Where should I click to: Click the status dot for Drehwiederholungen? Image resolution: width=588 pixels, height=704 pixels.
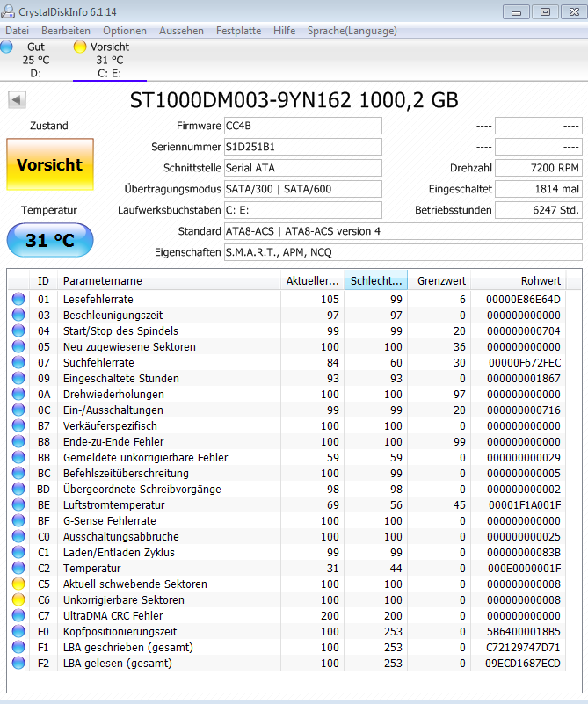(18, 395)
